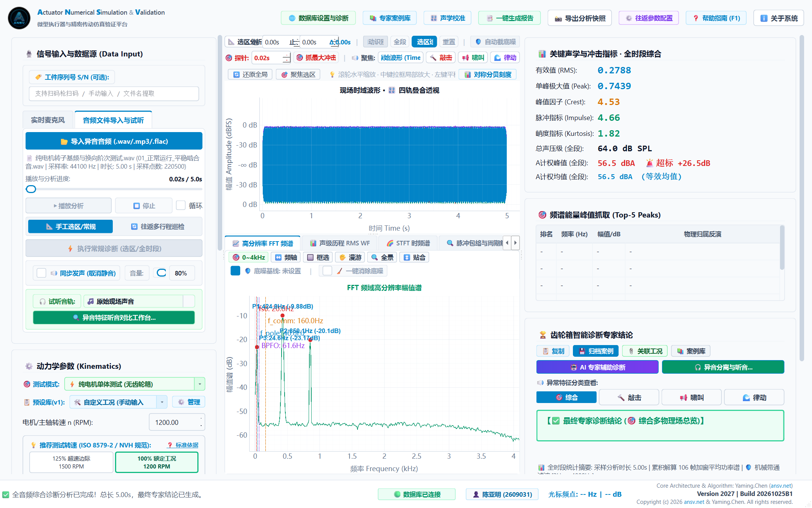Open 往返参数配置 settings
The height and width of the screenshot is (508, 812).
click(x=649, y=18)
